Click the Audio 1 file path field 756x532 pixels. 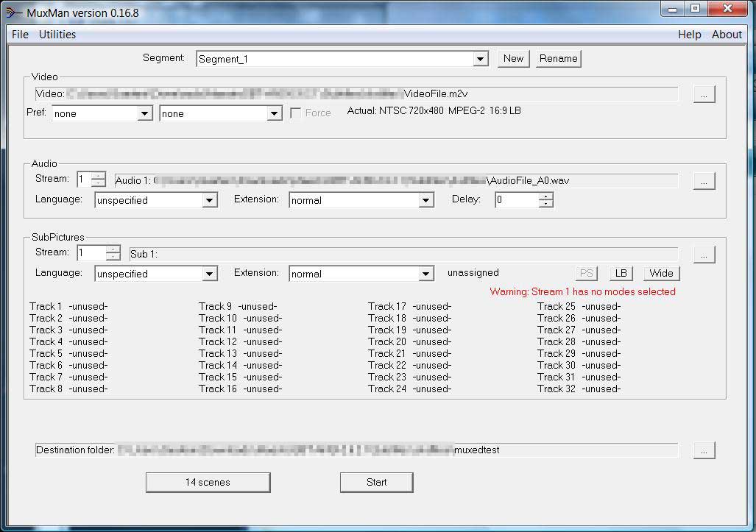tap(396, 181)
